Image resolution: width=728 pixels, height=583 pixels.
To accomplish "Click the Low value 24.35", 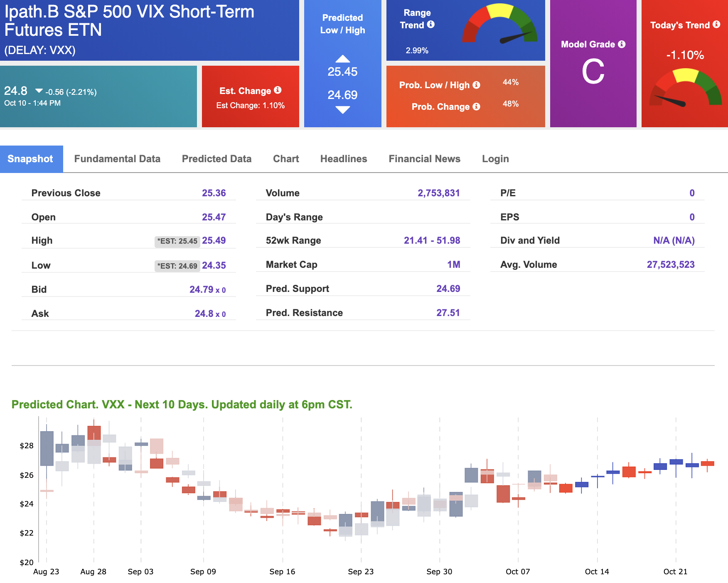I will tap(214, 265).
